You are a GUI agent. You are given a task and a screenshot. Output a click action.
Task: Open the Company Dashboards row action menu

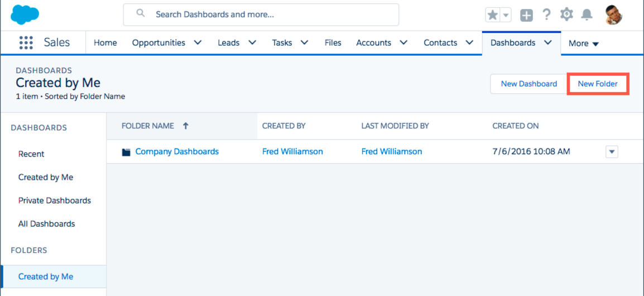612,151
